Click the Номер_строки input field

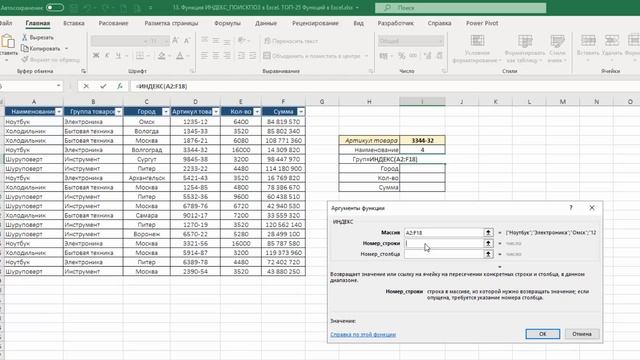coord(443,243)
